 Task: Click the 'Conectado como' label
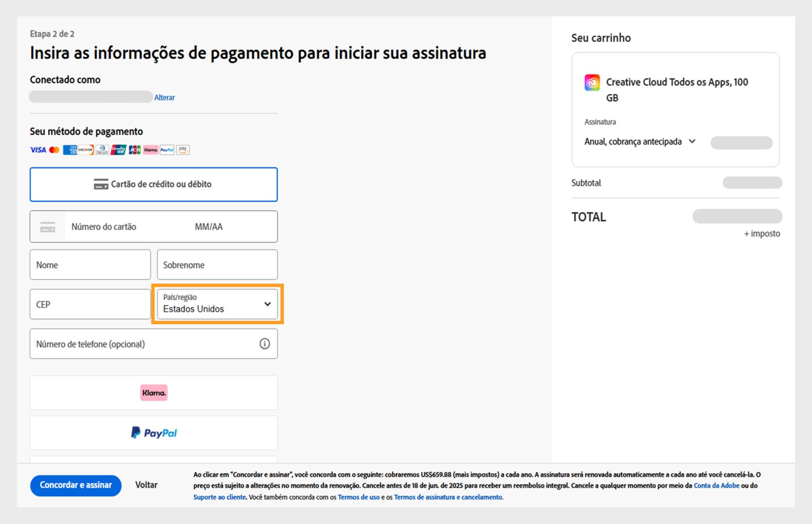click(x=65, y=79)
